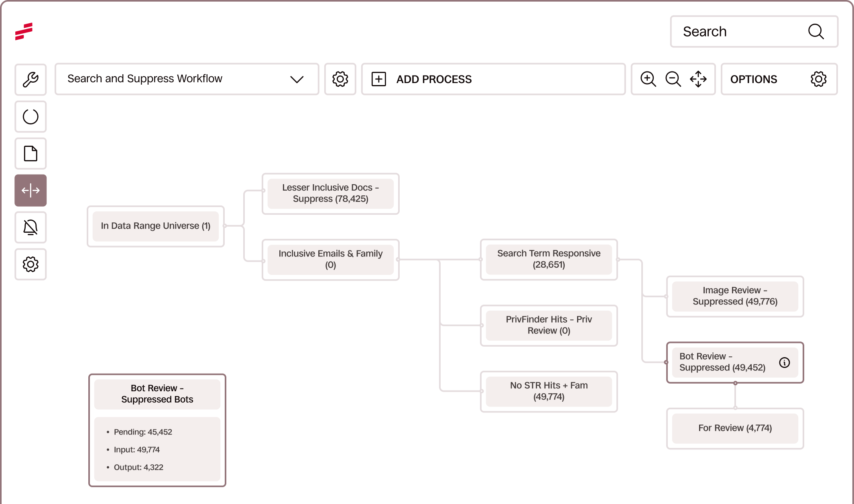
Task: Click the gear next to workflow dropdown
Action: [340, 79]
